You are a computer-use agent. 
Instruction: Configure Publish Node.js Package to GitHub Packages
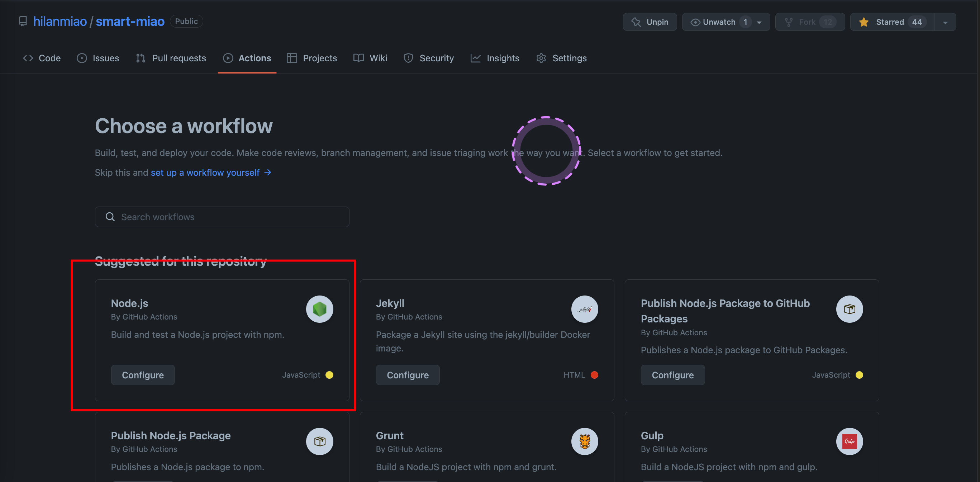(x=672, y=375)
